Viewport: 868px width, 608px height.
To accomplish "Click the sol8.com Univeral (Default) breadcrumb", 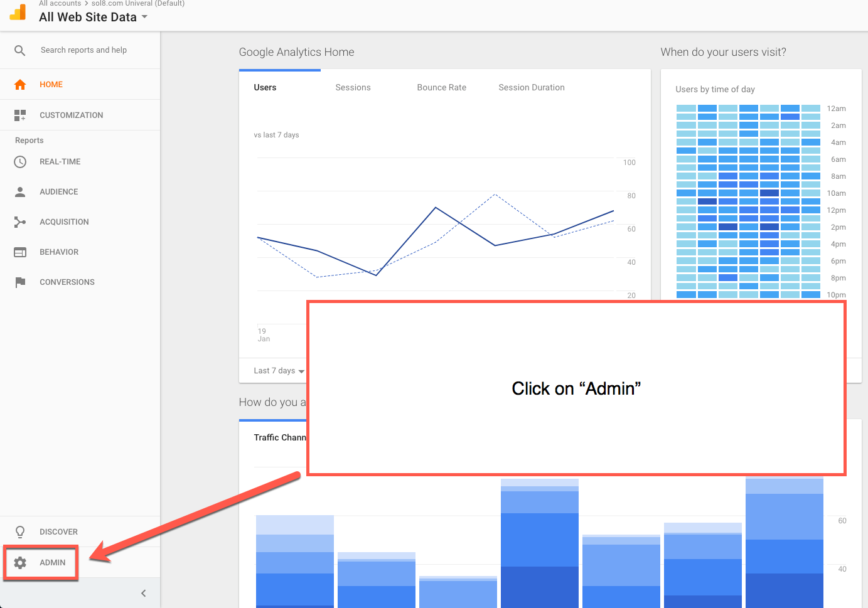I will pos(138,3).
